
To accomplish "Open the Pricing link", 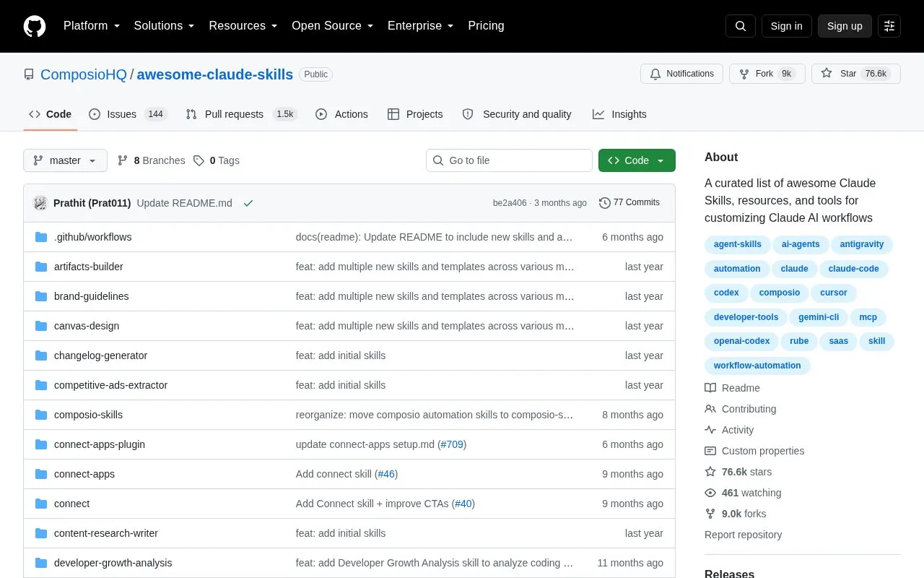I will coord(486,26).
